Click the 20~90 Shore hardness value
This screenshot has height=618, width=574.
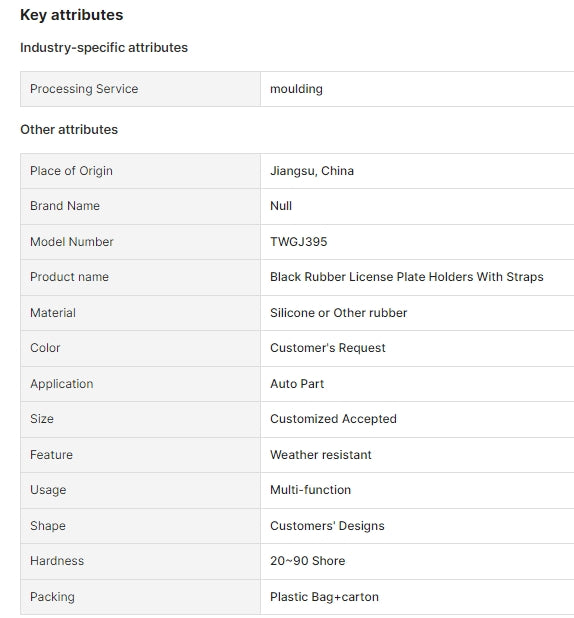coord(308,561)
